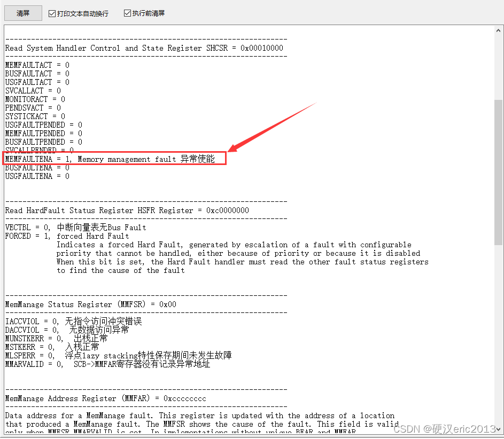Click the MEMFAULTENA = 1 line

click(x=110, y=159)
